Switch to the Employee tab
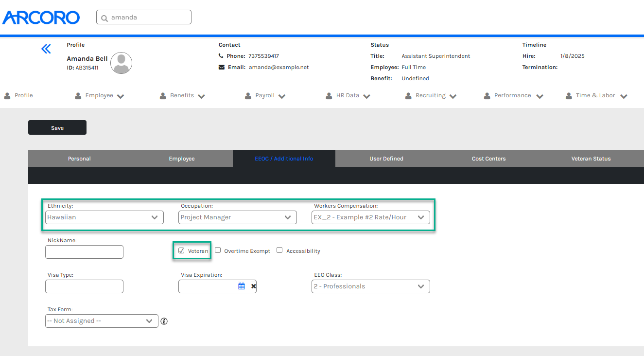Viewport: 644px width, 356px height. pos(182,159)
